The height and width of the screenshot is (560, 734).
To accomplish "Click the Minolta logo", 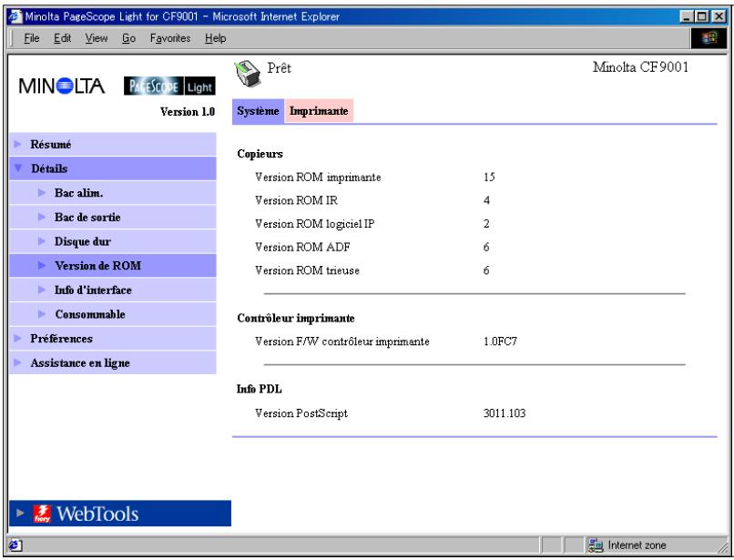I will click(x=61, y=87).
